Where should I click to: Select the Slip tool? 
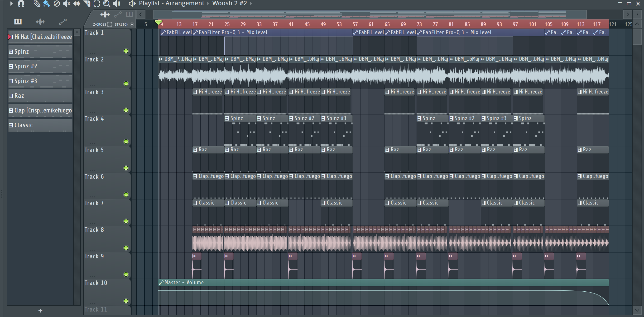click(77, 4)
